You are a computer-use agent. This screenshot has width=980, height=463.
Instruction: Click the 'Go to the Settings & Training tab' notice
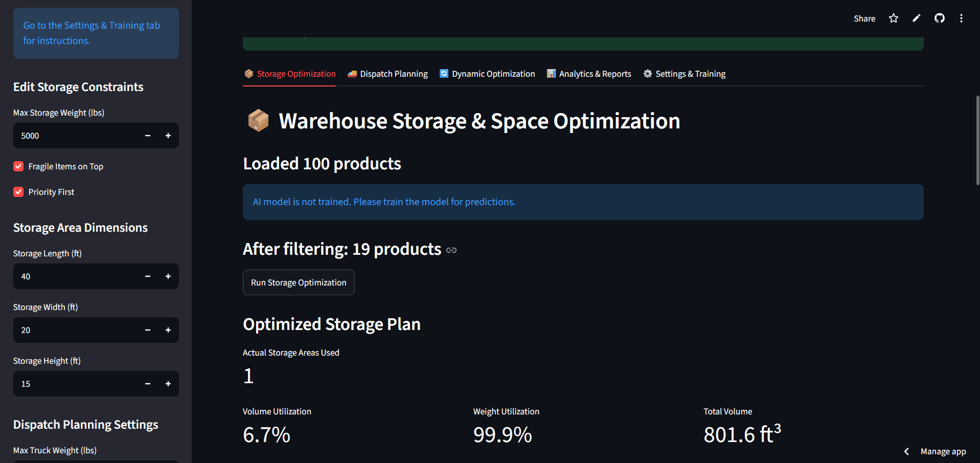96,33
